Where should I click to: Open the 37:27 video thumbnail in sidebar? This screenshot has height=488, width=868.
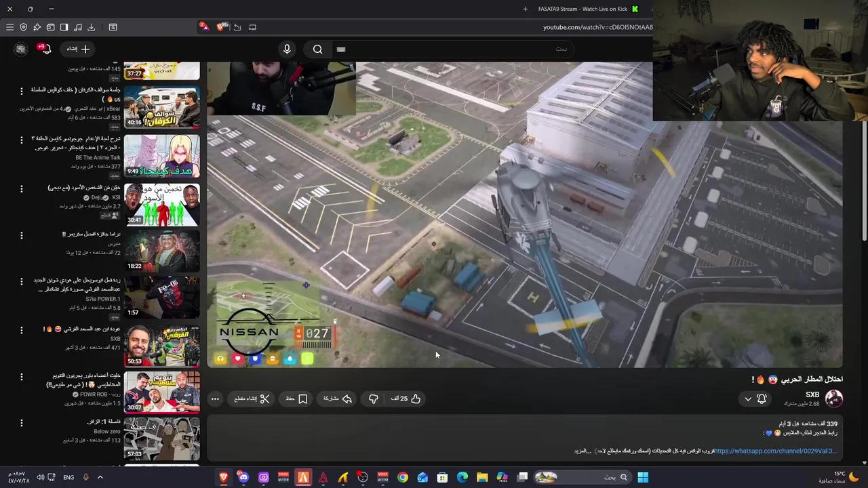162,70
